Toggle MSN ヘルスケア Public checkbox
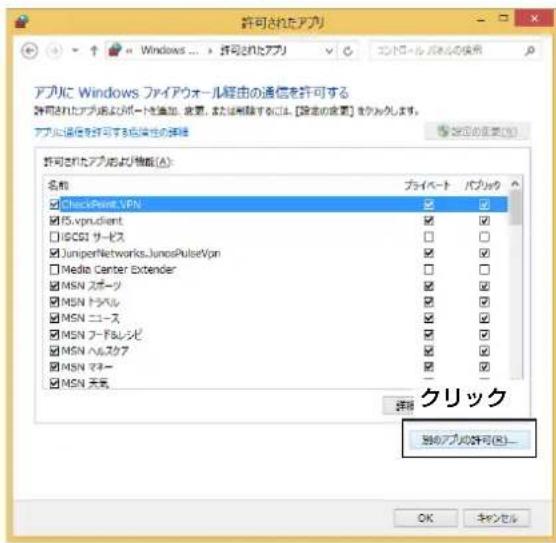Image resolution: width=556 pixels, height=543 pixels. coord(484,351)
